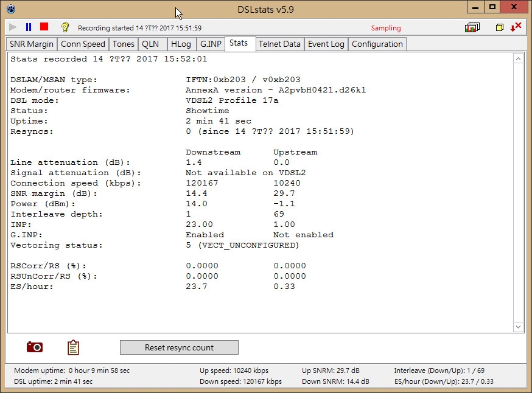
Task: Click the downstream INP value '23.00'
Action: [x=199, y=224]
